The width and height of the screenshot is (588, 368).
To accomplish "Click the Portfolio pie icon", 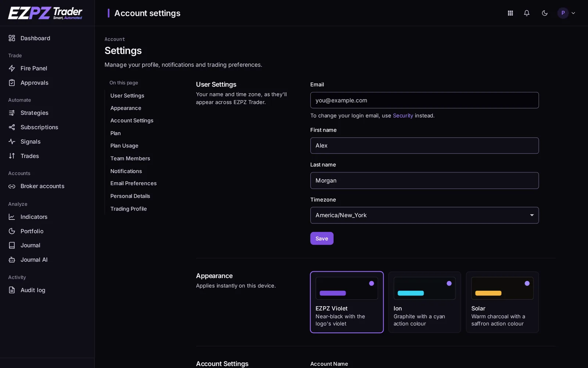I will click(12, 231).
